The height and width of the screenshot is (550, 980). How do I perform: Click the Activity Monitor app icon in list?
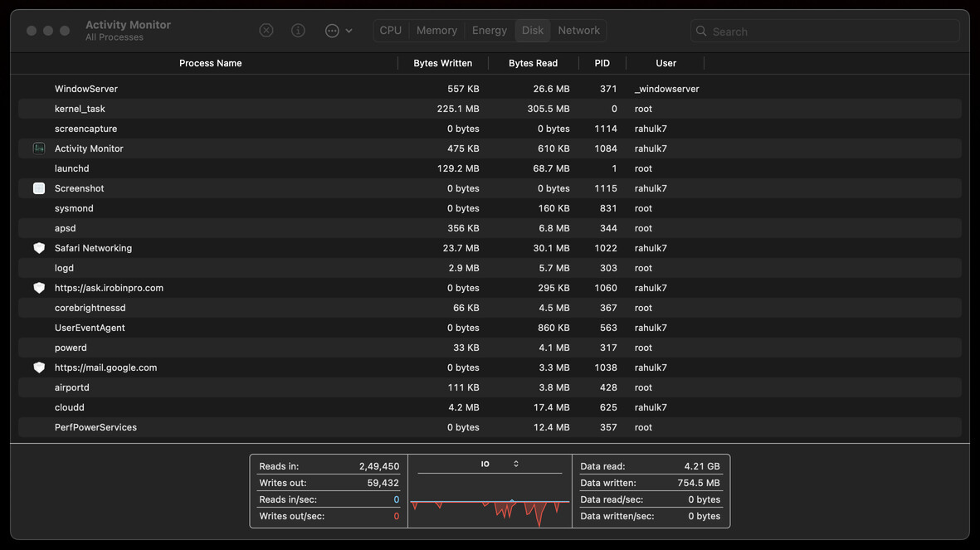39,148
